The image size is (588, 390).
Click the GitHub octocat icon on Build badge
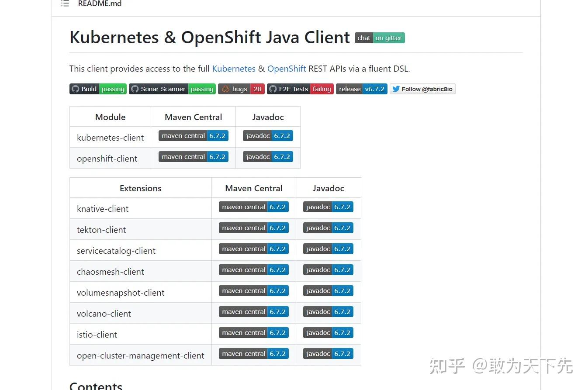(75, 89)
